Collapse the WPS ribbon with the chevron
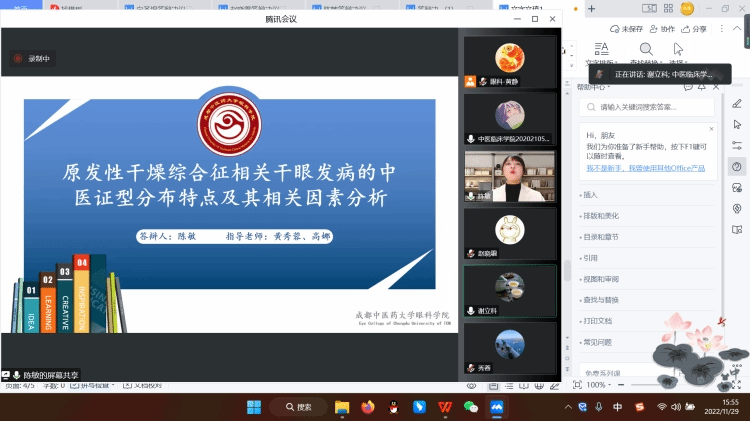 click(x=737, y=29)
